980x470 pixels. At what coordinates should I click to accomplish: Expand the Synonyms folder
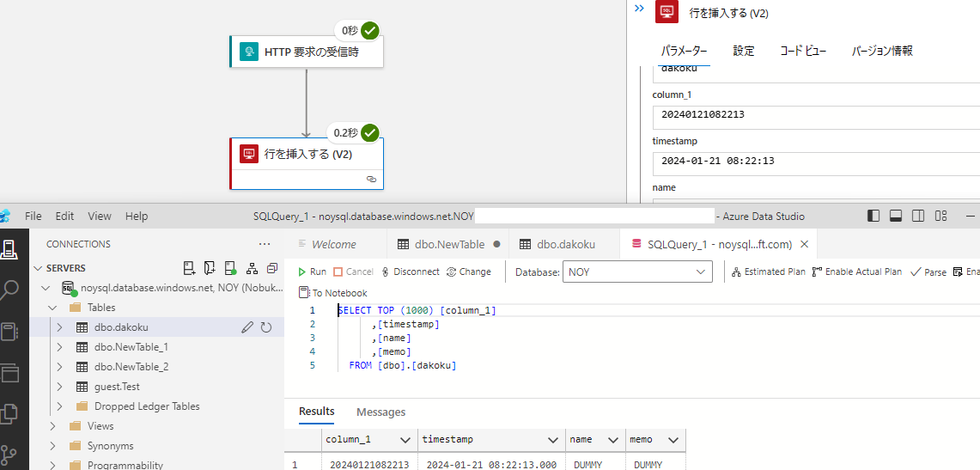click(52, 446)
